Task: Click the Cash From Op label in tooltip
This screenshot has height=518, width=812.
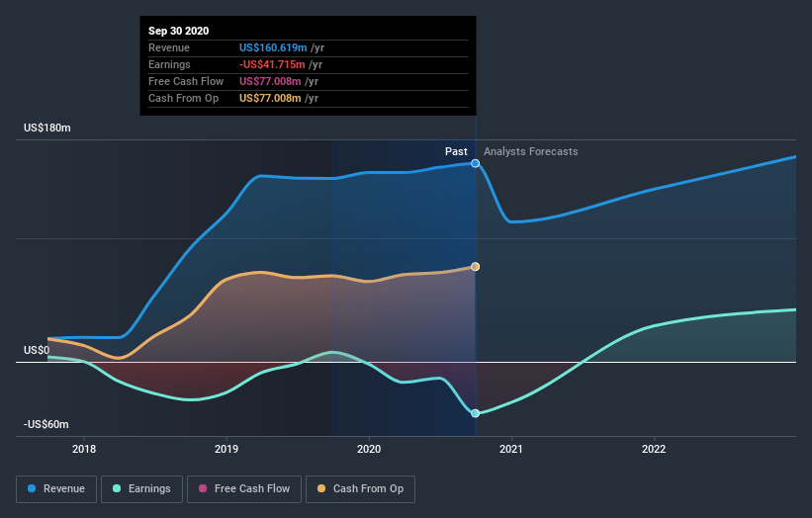Action: click(x=183, y=98)
